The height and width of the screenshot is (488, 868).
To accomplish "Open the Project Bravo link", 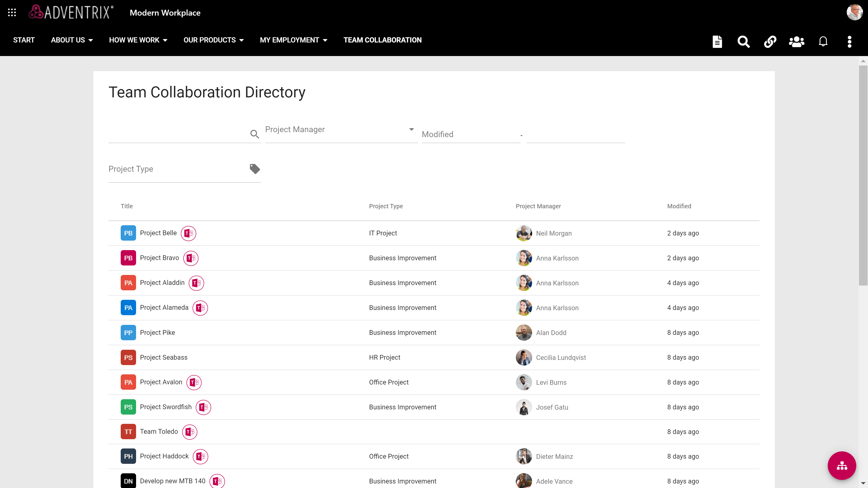I will coord(159,258).
